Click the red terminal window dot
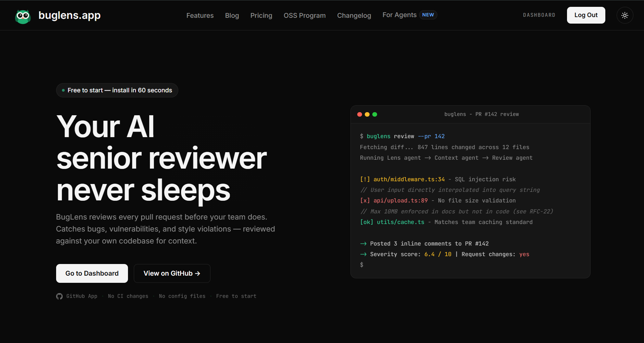 coord(360,115)
